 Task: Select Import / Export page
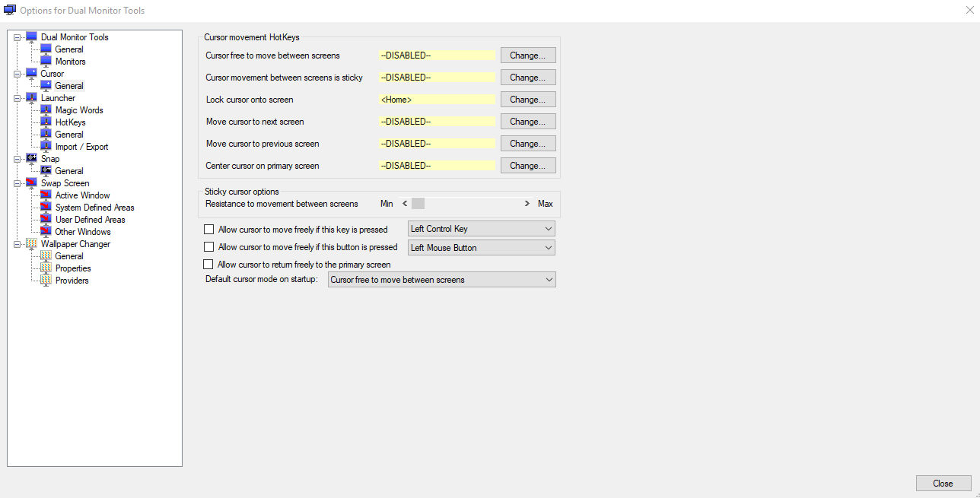coord(81,147)
